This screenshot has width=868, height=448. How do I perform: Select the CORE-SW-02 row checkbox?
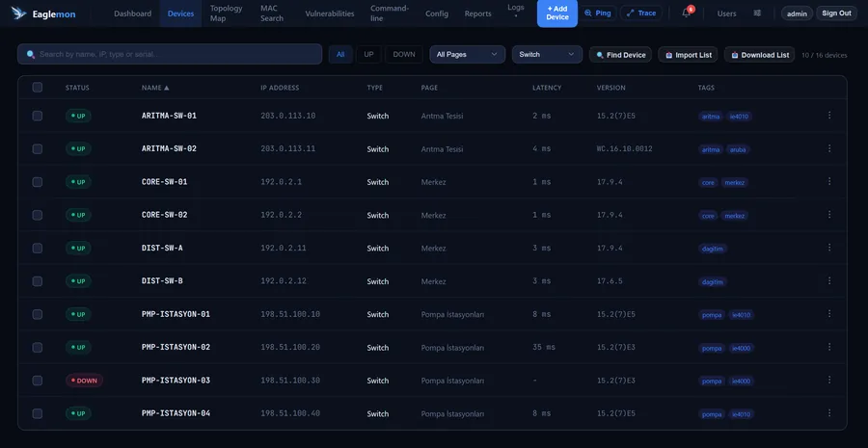click(37, 215)
